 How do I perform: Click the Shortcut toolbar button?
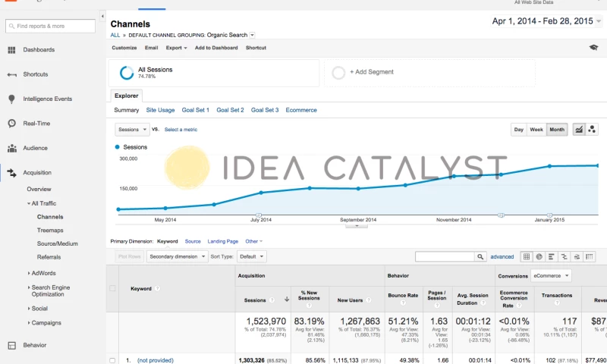pyautogui.click(x=256, y=48)
